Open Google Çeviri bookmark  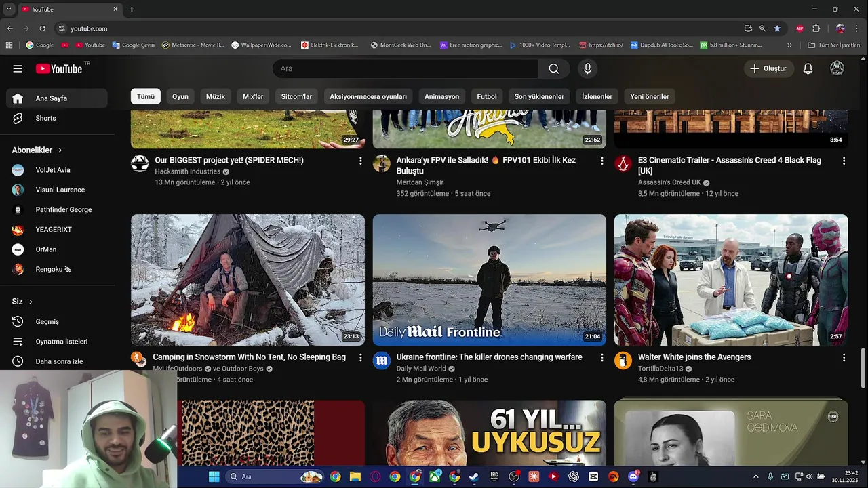pos(134,45)
